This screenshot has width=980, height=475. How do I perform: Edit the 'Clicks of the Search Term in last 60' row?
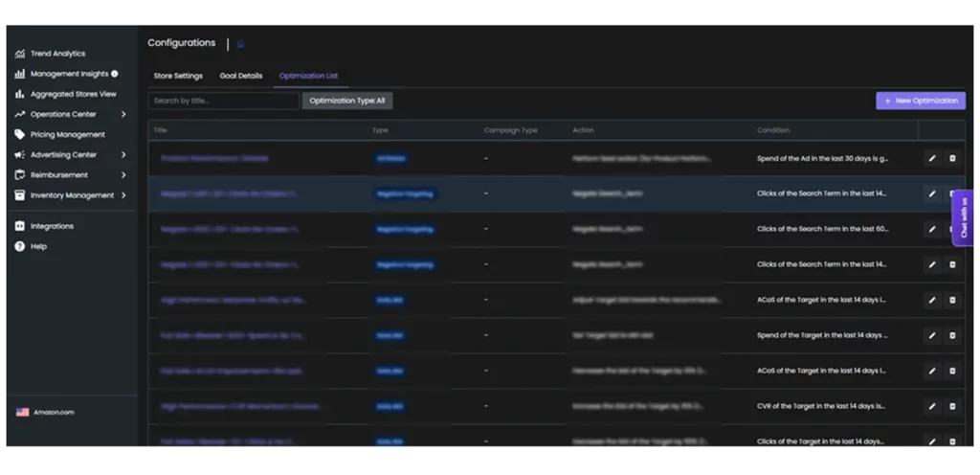click(x=932, y=229)
